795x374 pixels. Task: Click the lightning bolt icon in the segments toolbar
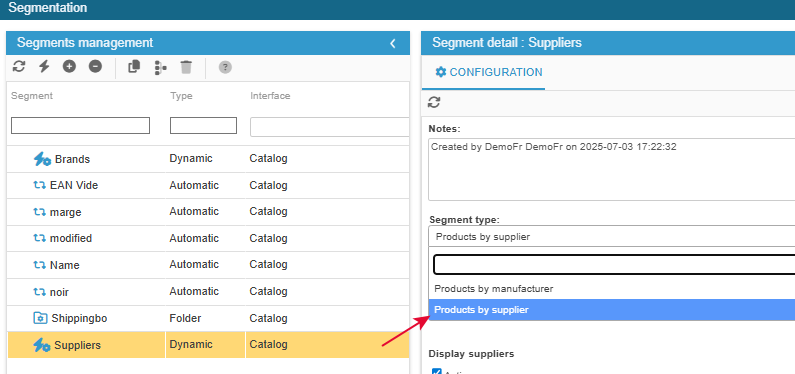click(44, 66)
